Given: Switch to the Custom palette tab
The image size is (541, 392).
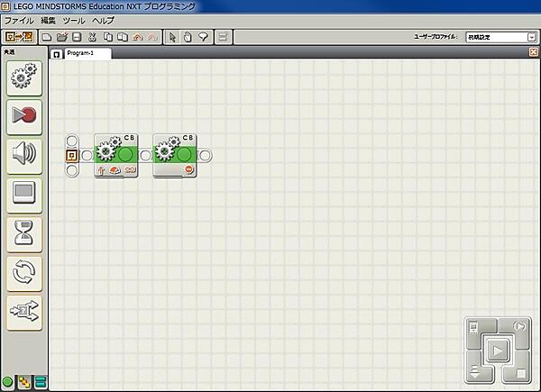Looking at the screenshot, I should click(x=41, y=383).
